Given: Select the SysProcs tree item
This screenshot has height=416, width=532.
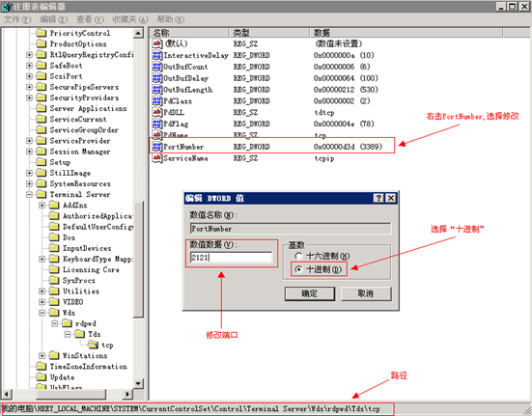Looking at the screenshot, I should (79, 280).
